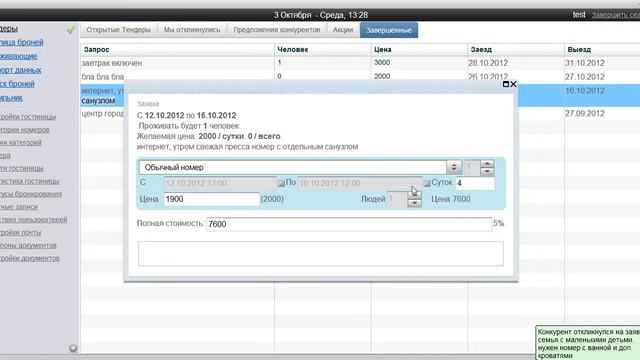Viewport: 640px width, 360px height.
Task: Sort by the Запрос column header
Action: coord(178,49)
